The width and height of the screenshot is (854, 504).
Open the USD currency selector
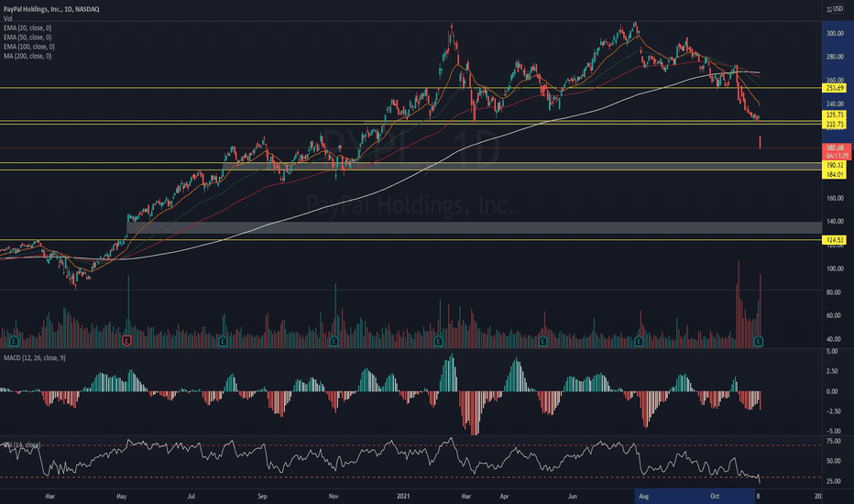[838, 9]
